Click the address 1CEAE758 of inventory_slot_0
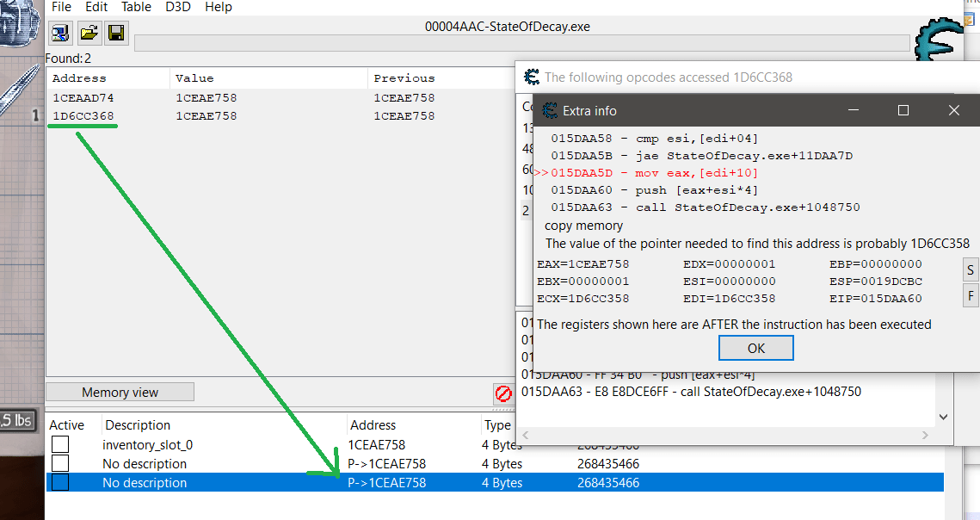 (377, 445)
